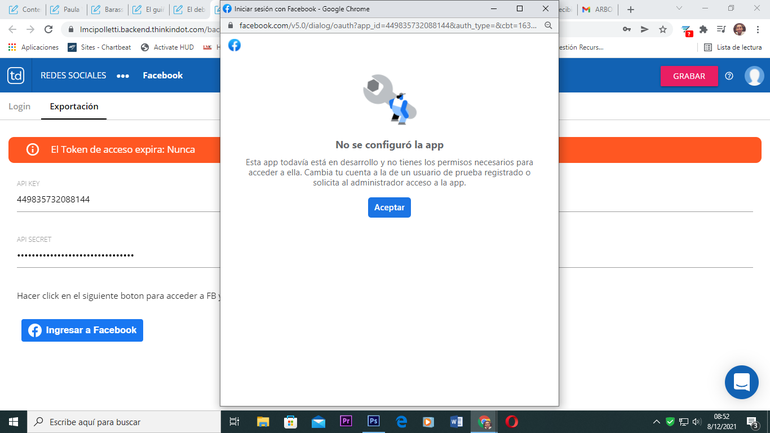This screenshot has height=433, width=770.
Task: Click the info icon in orange token banner
Action: [32, 150]
